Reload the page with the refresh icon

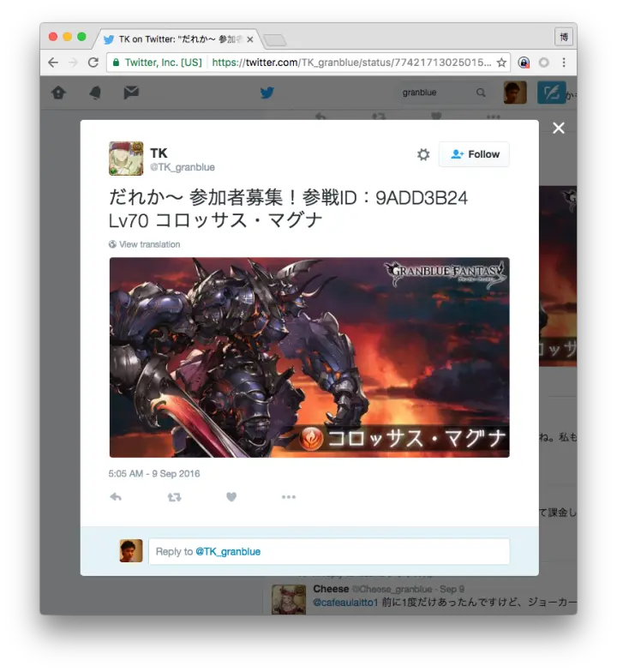tap(93, 63)
